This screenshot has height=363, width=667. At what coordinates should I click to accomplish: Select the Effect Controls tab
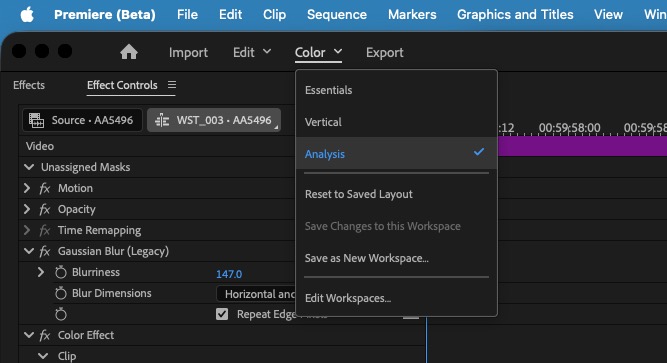(122, 85)
